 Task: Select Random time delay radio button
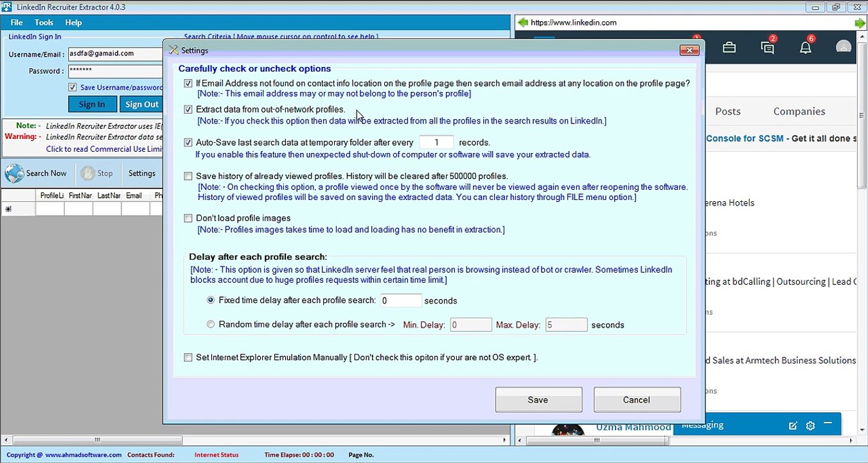click(x=211, y=325)
